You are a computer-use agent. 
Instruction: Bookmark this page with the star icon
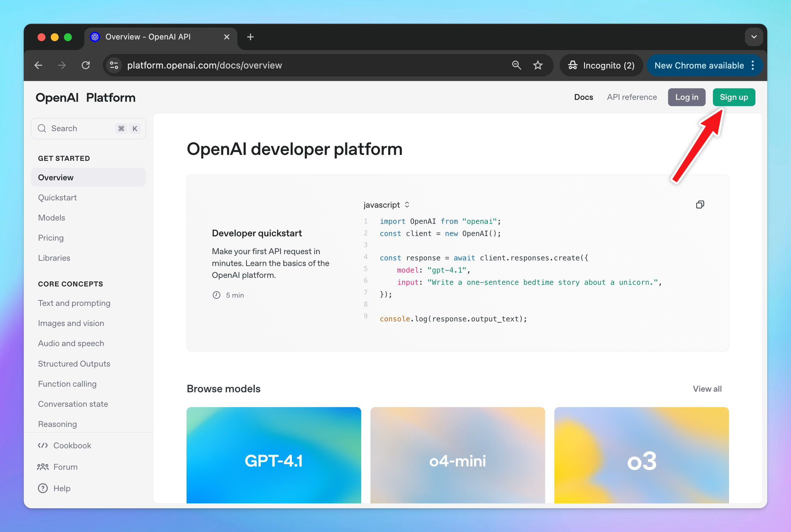pos(538,65)
